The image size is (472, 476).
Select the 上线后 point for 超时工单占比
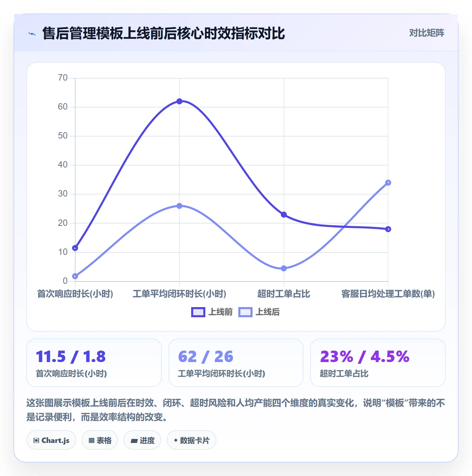[284, 268]
